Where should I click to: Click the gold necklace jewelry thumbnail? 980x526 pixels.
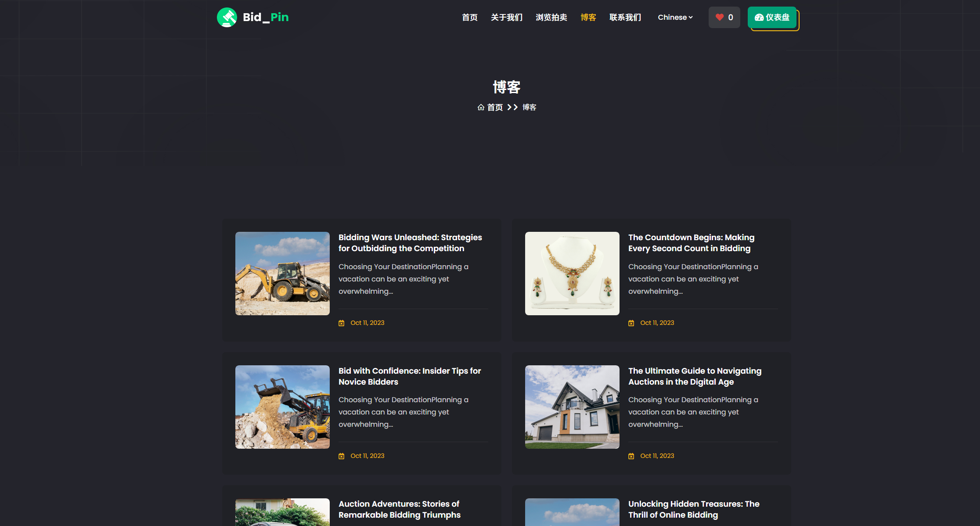click(572, 274)
